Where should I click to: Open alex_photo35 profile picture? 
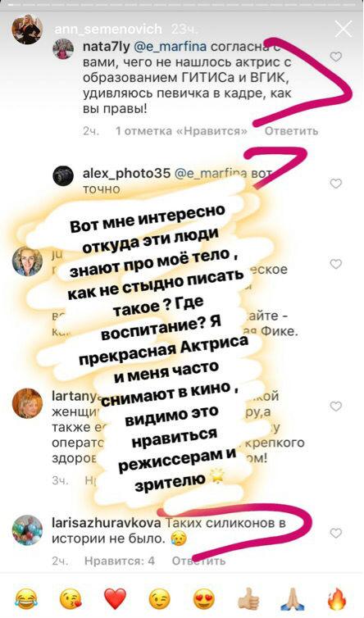(x=63, y=175)
